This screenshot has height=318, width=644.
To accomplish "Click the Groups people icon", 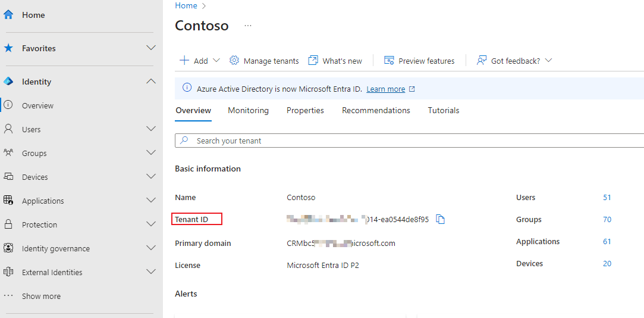I will point(8,152).
